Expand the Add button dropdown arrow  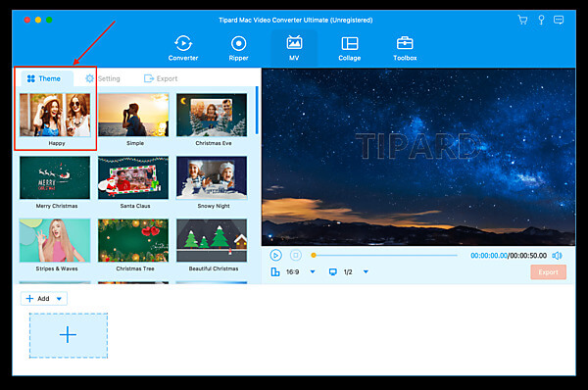(x=59, y=299)
